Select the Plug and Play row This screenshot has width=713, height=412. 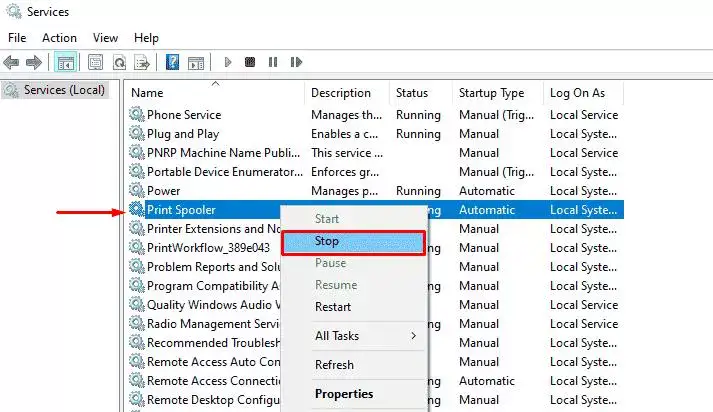pyautogui.click(x=376, y=134)
